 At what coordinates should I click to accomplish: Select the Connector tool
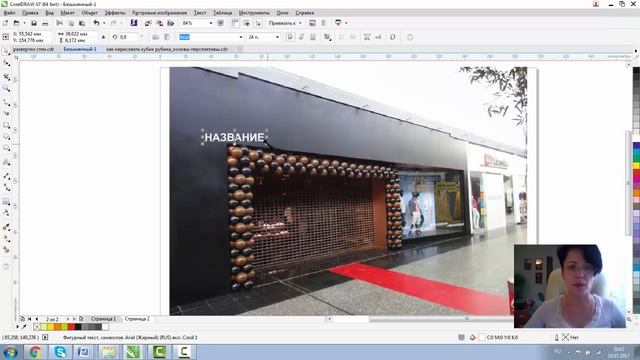click(x=6, y=187)
